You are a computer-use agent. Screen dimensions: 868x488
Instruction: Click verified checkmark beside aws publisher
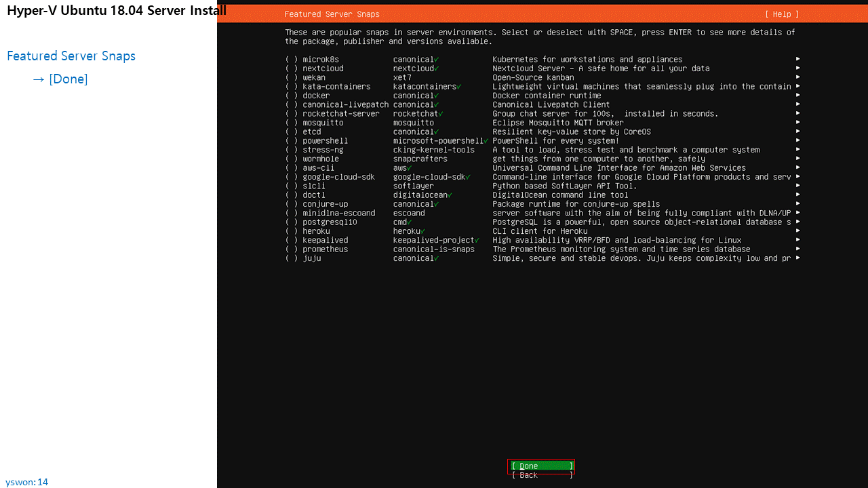410,168
